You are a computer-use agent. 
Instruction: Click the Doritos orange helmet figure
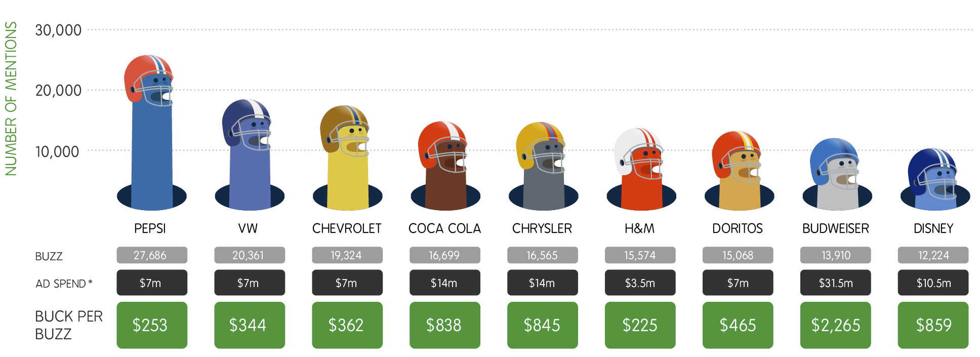pos(739,171)
